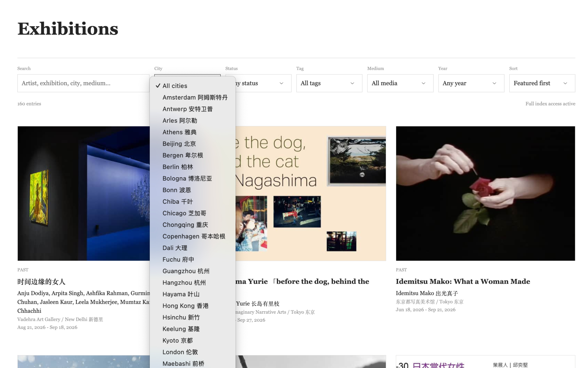
Task: Open the Status filter dropdown
Action: tap(263, 83)
